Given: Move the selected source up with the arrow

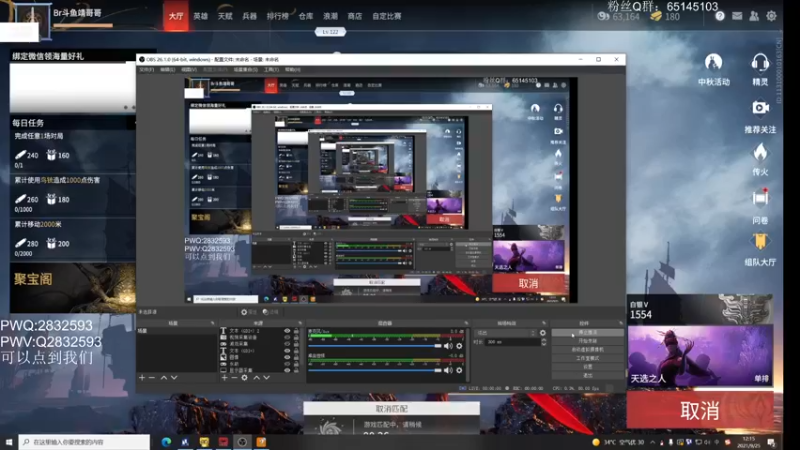Looking at the screenshot, I should (x=257, y=378).
